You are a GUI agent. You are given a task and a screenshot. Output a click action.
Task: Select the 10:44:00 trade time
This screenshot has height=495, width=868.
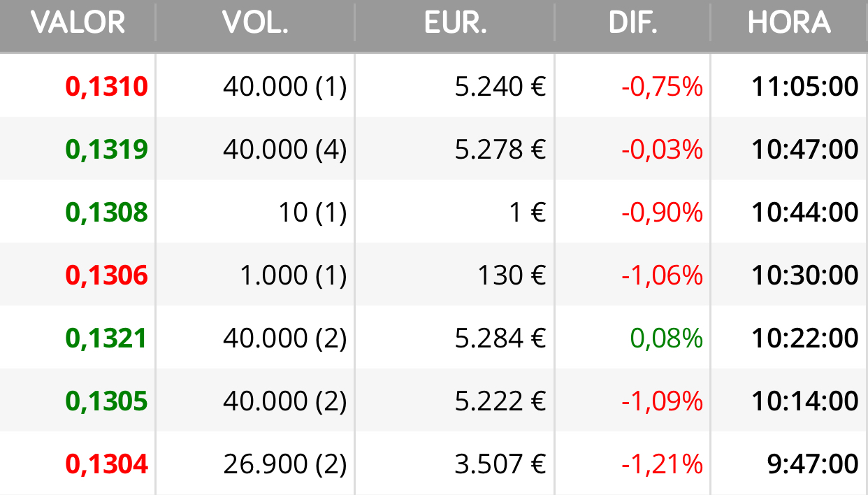coord(805,213)
